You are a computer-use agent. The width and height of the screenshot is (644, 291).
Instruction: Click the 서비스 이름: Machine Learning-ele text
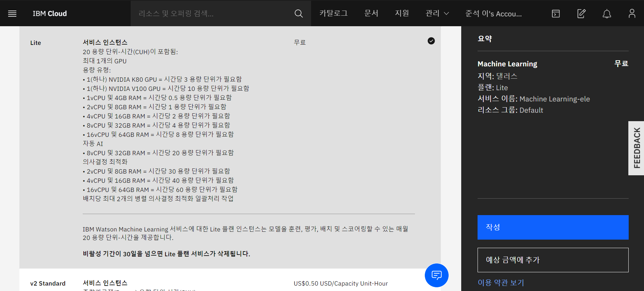pos(534,99)
